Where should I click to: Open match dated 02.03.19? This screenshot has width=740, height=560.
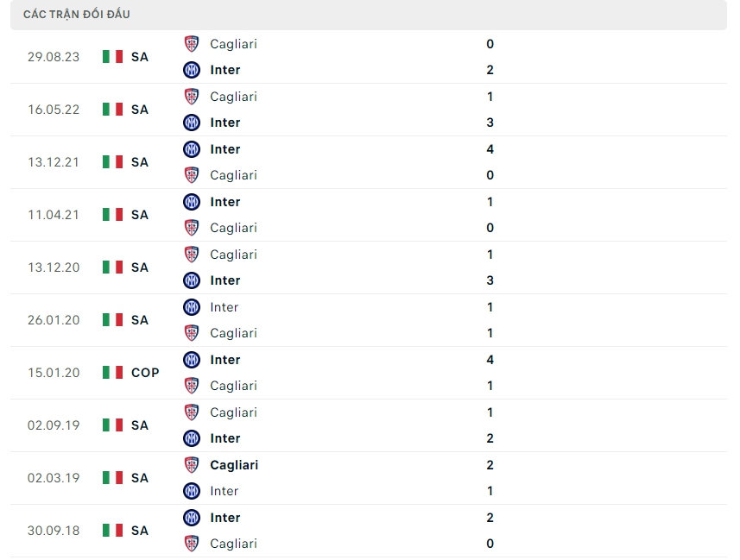(x=54, y=478)
